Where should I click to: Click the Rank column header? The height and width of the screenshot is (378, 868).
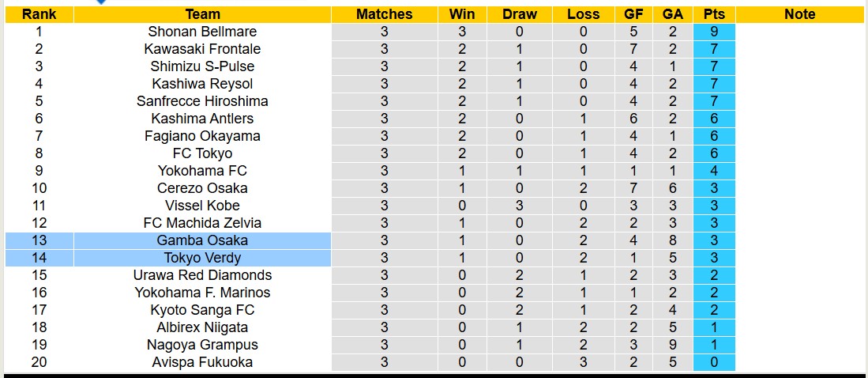(x=39, y=14)
